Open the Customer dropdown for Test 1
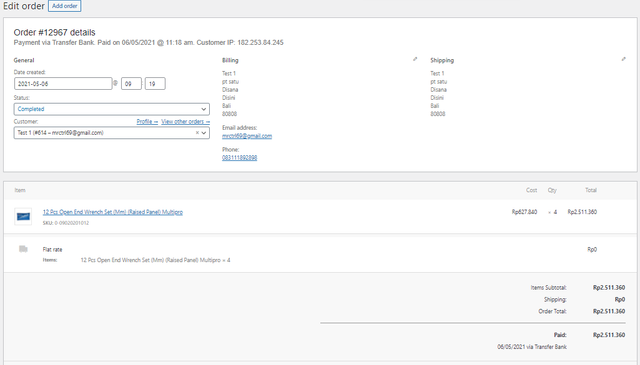Screen dimensions: 640x365 (x=112, y=133)
